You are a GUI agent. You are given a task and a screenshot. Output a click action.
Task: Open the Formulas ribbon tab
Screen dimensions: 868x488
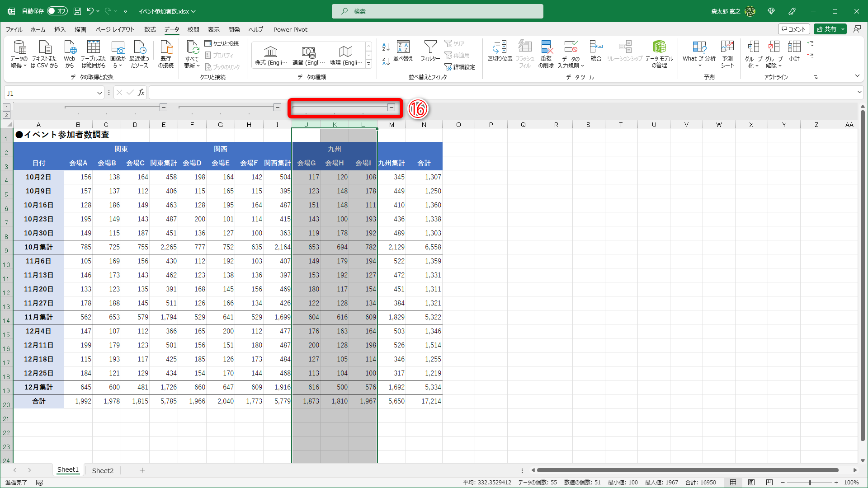coord(150,30)
